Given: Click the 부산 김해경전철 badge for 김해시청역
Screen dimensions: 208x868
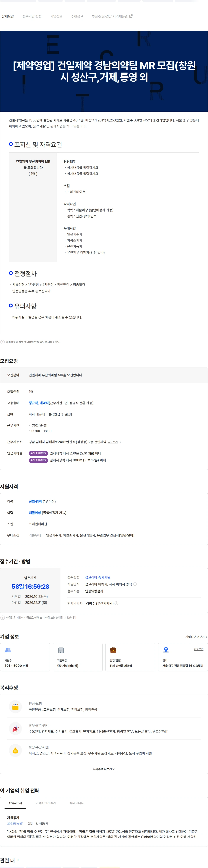Looking at the screenshot, I should pyautogui.click(x=38, y=460).
